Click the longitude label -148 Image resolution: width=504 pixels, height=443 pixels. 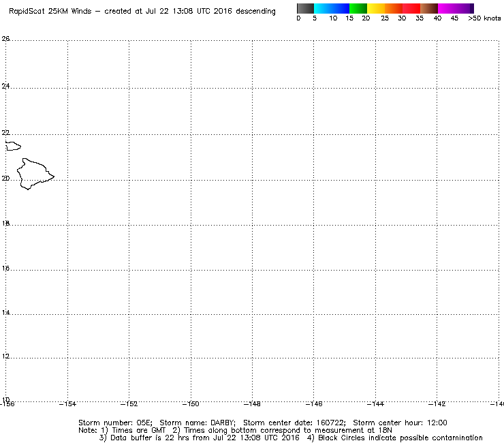click(x=252, y=404)
